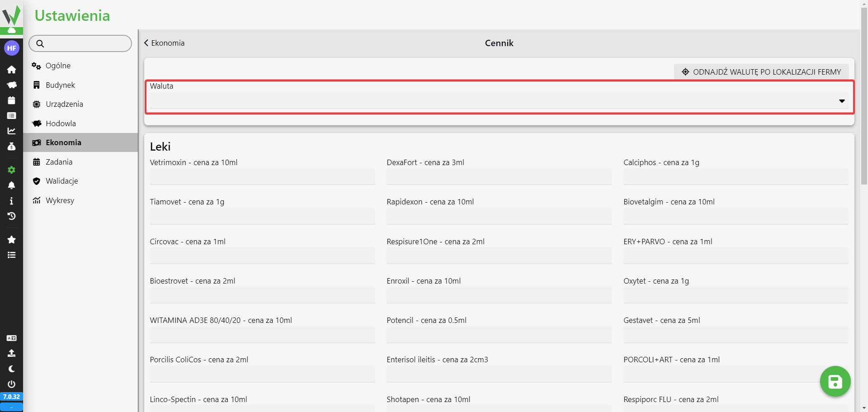
Task: Click the 7.0.32 version badge
Action: (11, 397)
